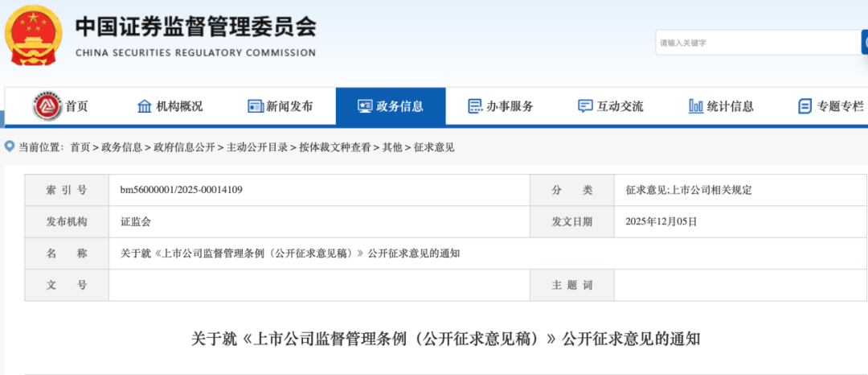Image resolution: width=868 pixels, height=375 pixels.
Task: Follow the 按体裁文种查看 breadcrumb link
Action: [335, 147]
